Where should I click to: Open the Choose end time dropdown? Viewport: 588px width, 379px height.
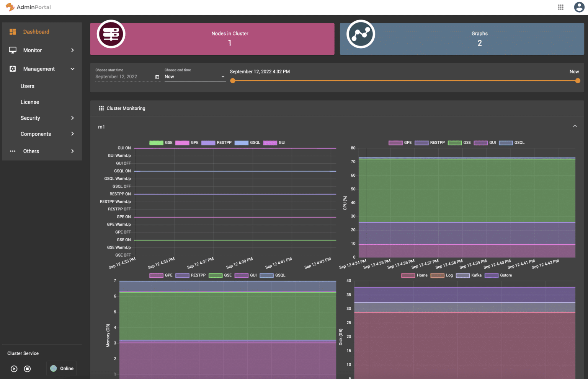[195, 77]
